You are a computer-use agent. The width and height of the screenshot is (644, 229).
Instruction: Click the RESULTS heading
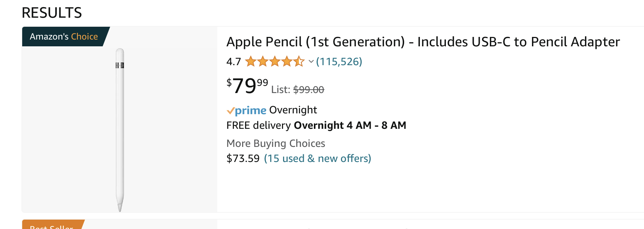(x=52, y=13)
